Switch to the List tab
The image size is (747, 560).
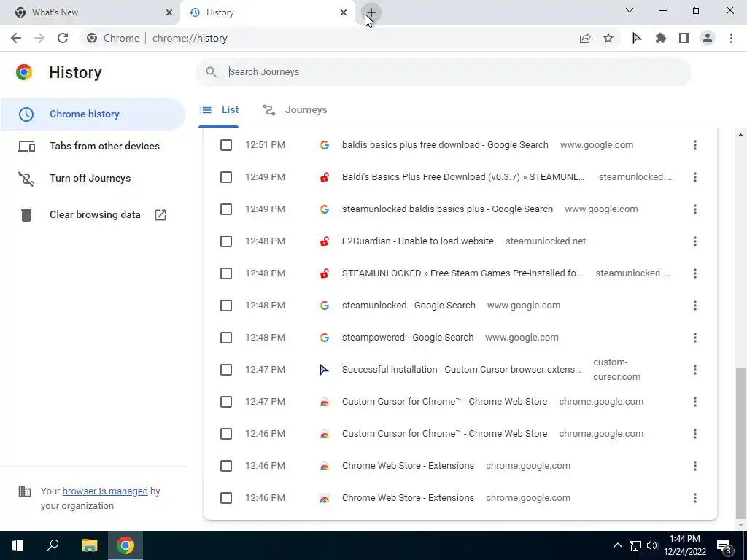(x=219, y=110)
